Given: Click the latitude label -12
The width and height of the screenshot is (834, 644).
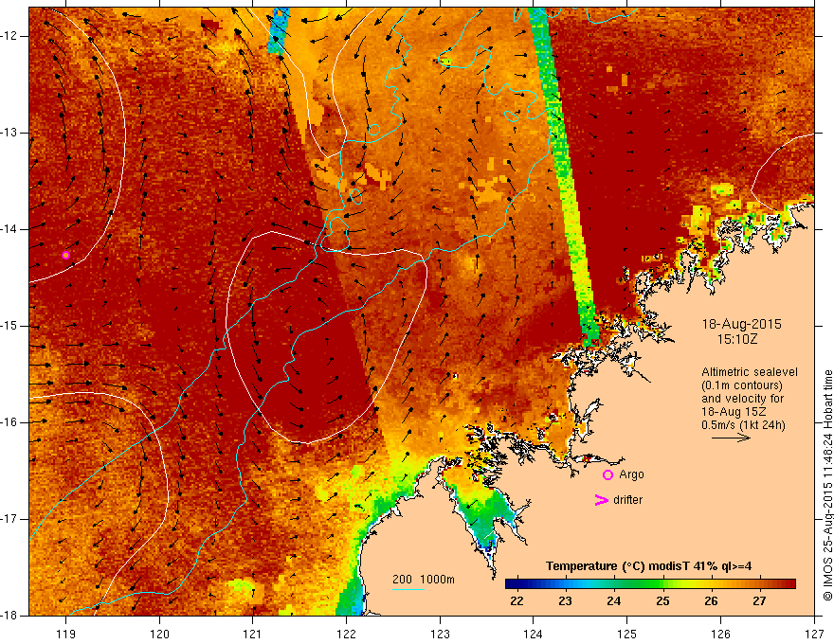Looking at the screenshot, I should (10, 36).
